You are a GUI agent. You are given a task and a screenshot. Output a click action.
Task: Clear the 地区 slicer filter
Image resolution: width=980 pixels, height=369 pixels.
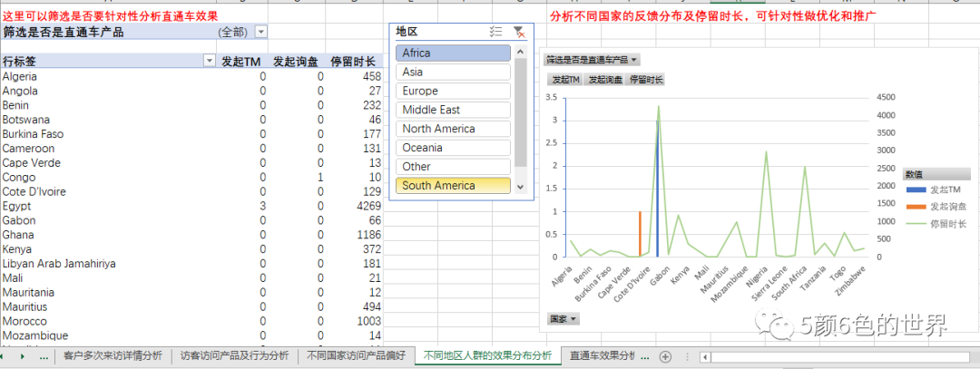[x=518, y=32]
